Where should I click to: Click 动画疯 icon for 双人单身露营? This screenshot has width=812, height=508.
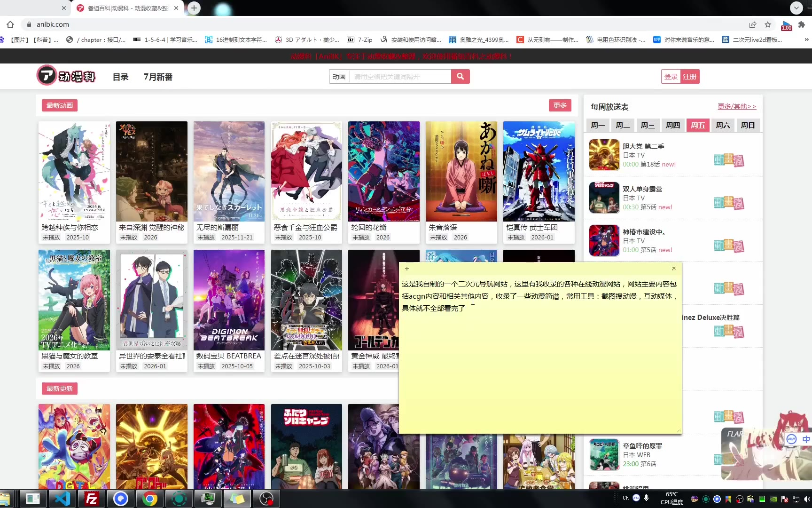(x=729, y=203)
